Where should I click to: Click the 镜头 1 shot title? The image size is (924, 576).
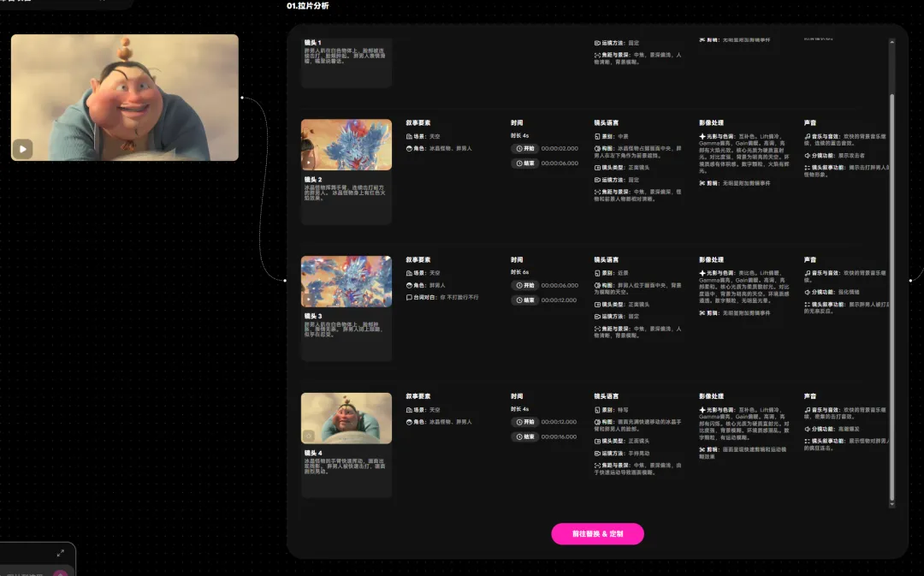[x=313, y=43]
